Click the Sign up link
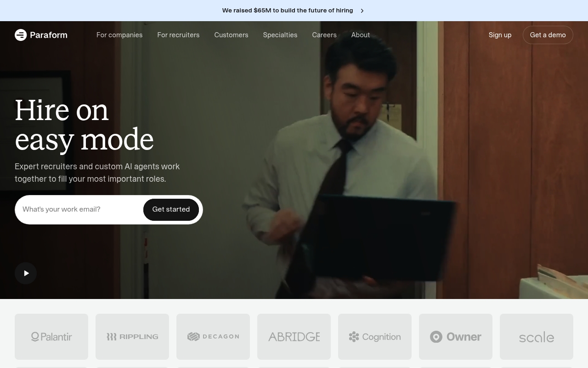This screenshot has width=588, height=368. click(500, 35)
